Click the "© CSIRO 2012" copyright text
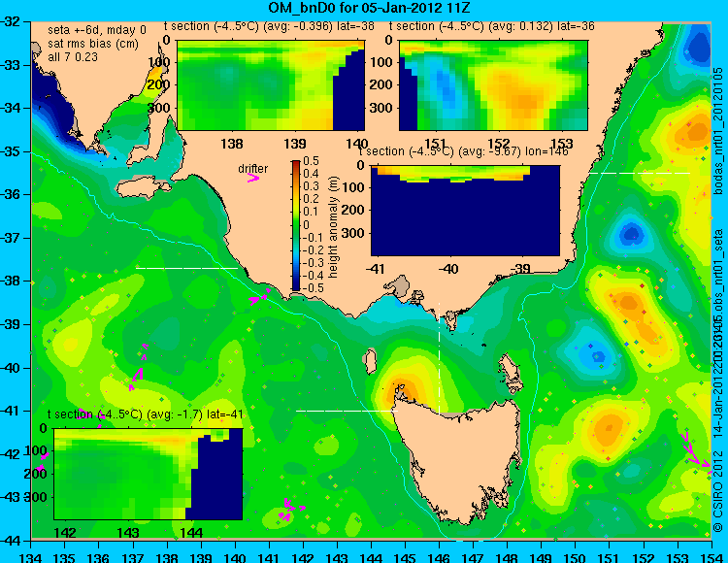Viewport: 728px width, 563px height. [718, 490]
